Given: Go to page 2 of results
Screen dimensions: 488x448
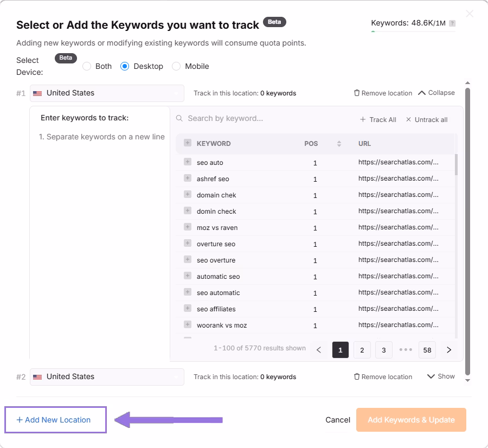Looking at the screenshot, I should click(362, 350).
